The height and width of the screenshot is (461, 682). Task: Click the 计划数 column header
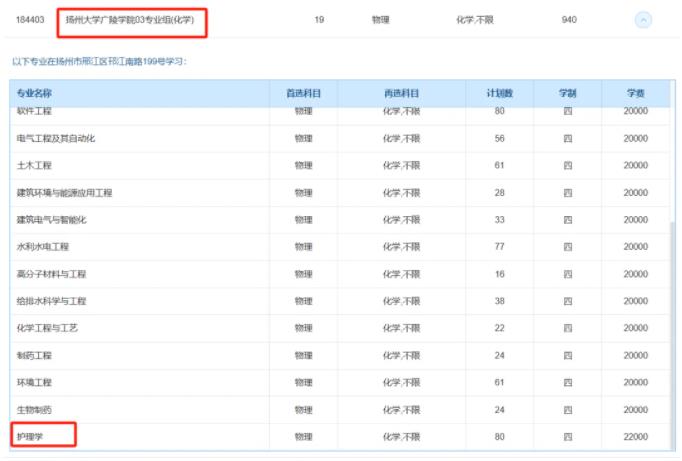499,93
